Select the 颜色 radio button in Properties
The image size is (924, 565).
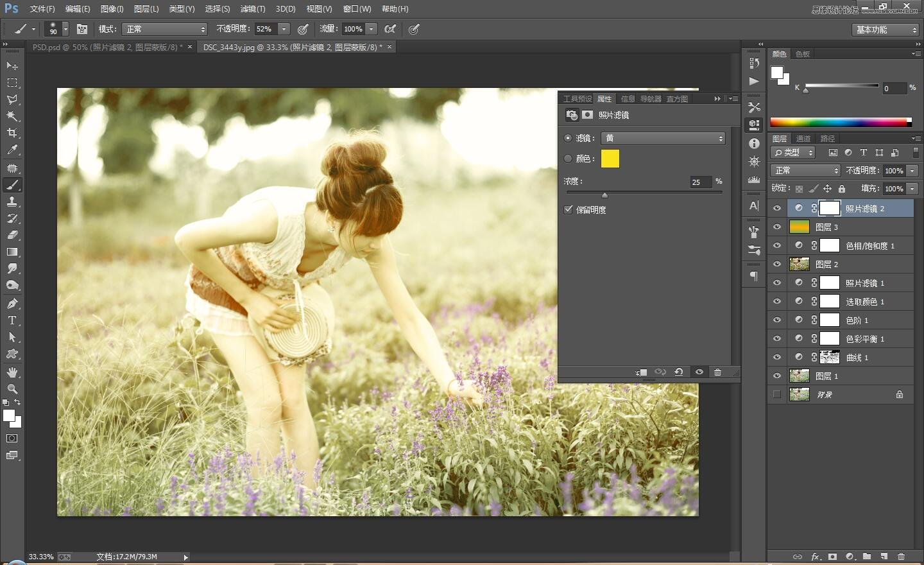click(568, 159)
